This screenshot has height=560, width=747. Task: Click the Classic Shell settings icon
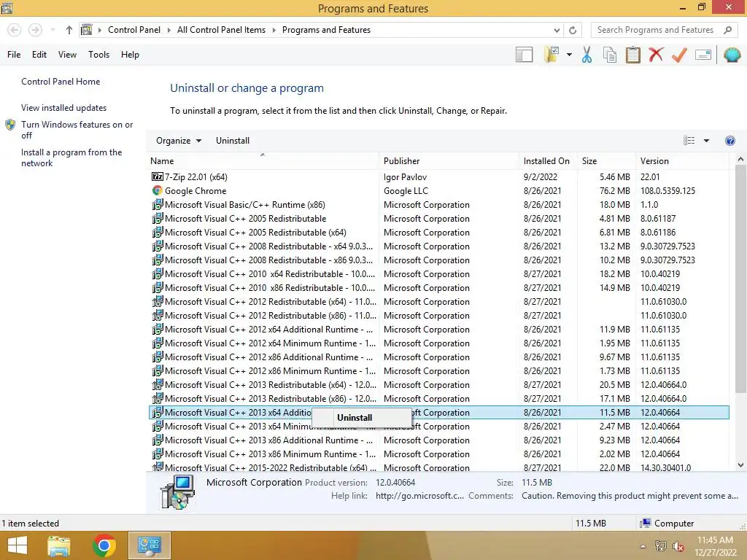tap(732, 55)
